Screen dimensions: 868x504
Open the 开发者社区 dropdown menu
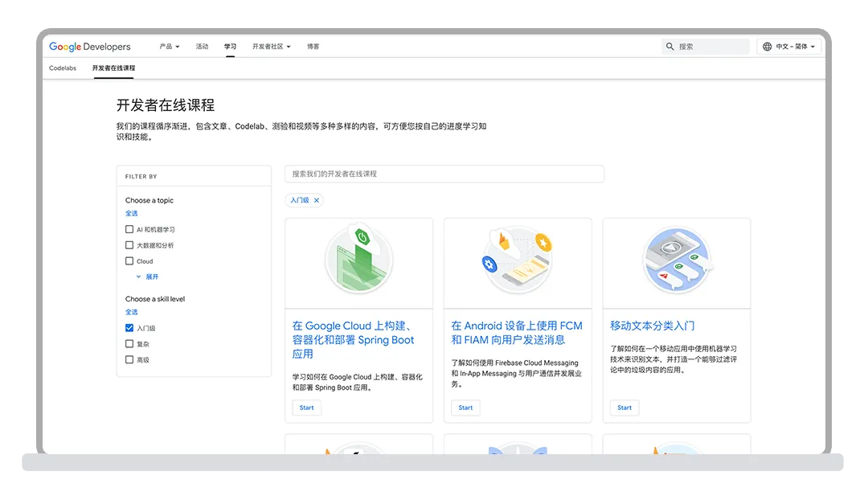(x=272, y=47)
